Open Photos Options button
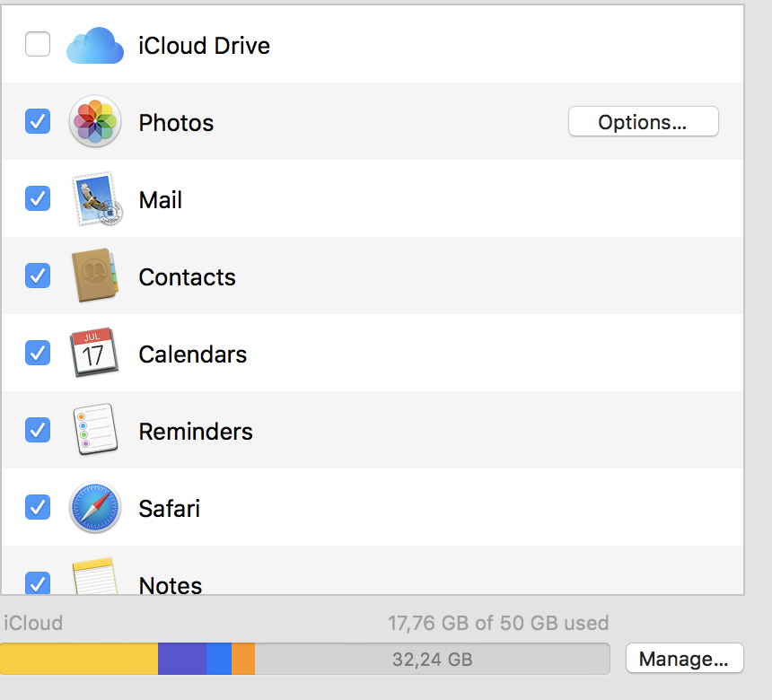Image resolution: width=772 pixels, height=700 pixels. (x=643, y=122)
